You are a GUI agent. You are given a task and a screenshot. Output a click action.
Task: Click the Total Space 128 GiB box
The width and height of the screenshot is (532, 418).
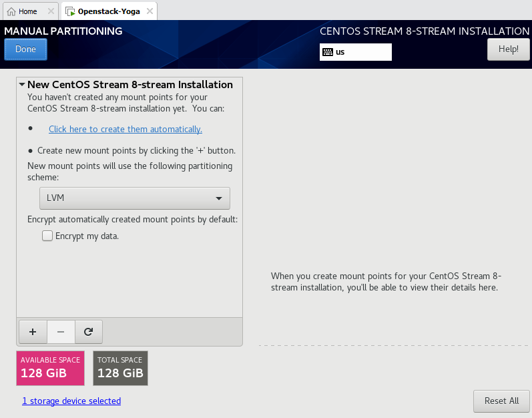[120, 368]
